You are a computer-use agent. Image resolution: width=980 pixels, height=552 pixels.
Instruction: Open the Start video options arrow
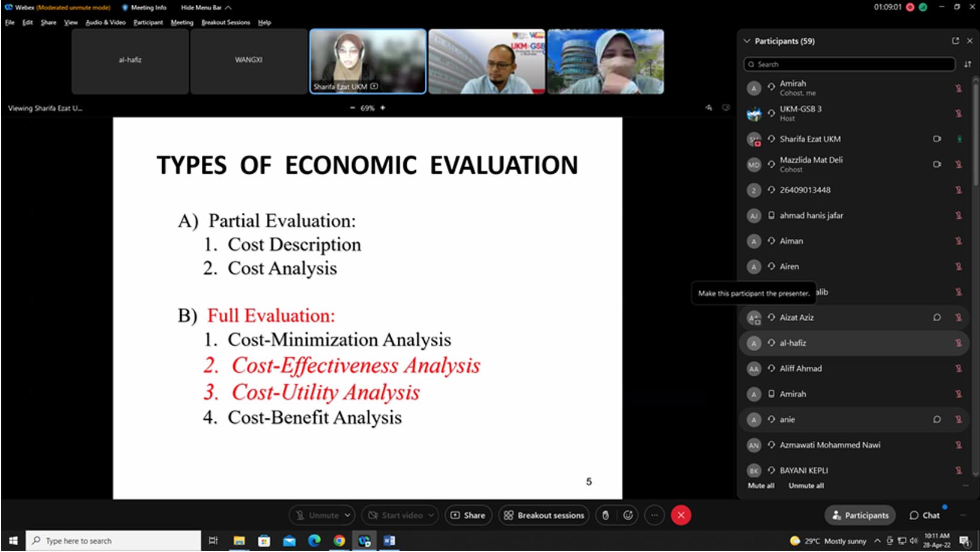(x=431, y=515)
